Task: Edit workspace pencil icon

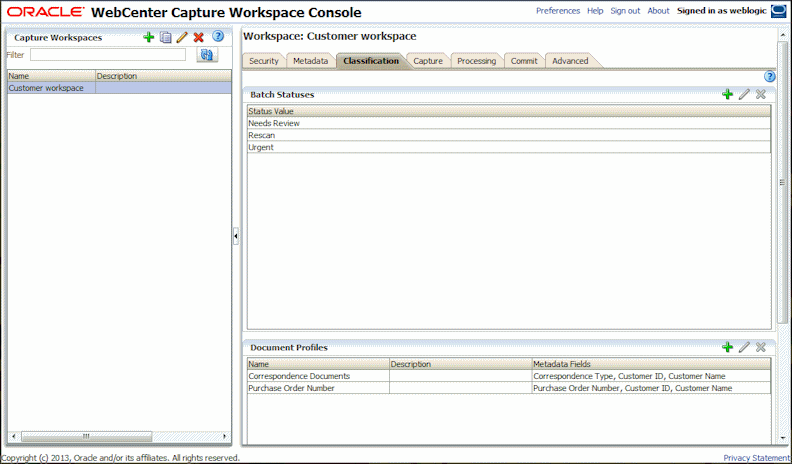Action: point(182,37)
